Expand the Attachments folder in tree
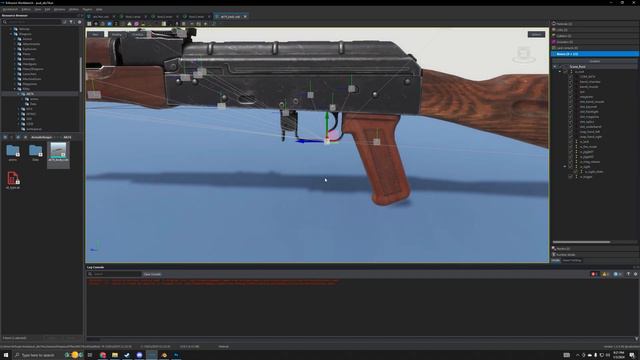The image size is (640, 360). (x=15, y=44)
